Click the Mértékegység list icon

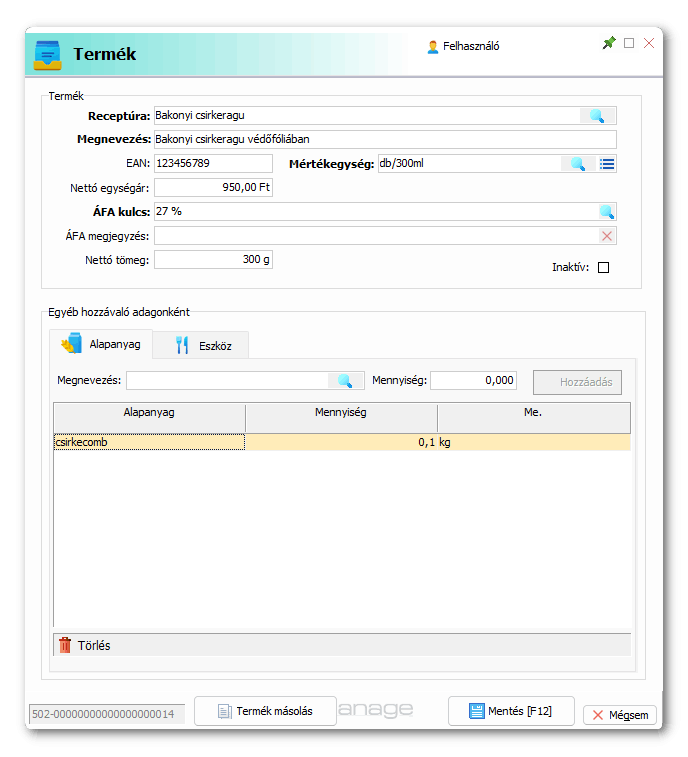click(607, 164)
